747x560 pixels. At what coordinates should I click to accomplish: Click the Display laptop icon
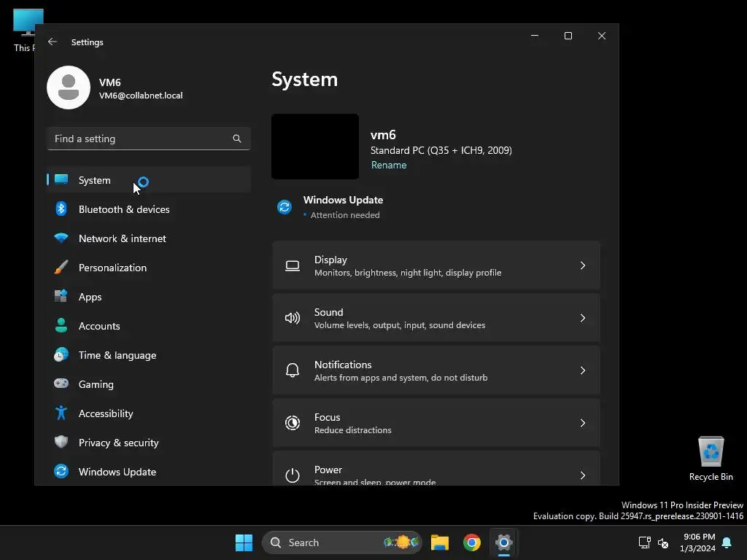click(293, 265)
